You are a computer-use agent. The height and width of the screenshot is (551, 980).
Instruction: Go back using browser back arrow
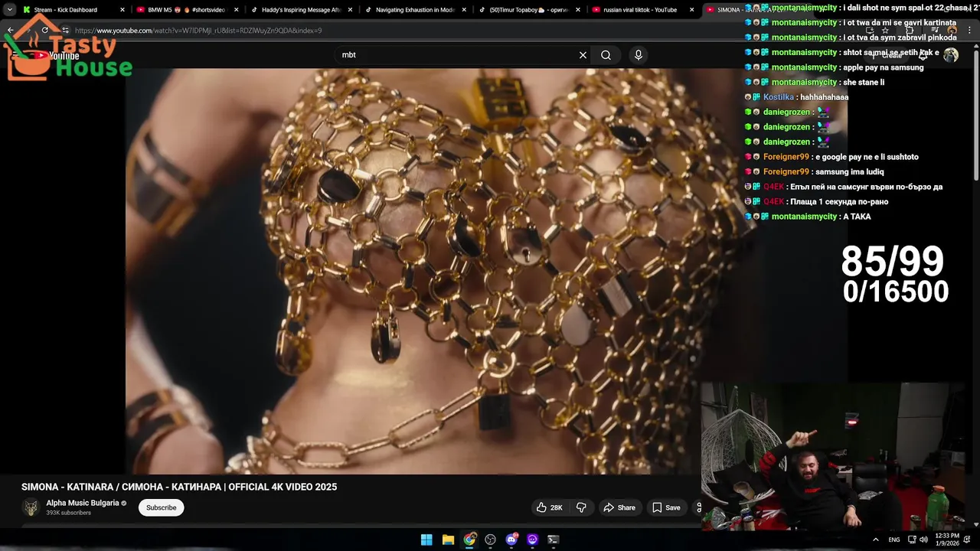click(10, 31)
